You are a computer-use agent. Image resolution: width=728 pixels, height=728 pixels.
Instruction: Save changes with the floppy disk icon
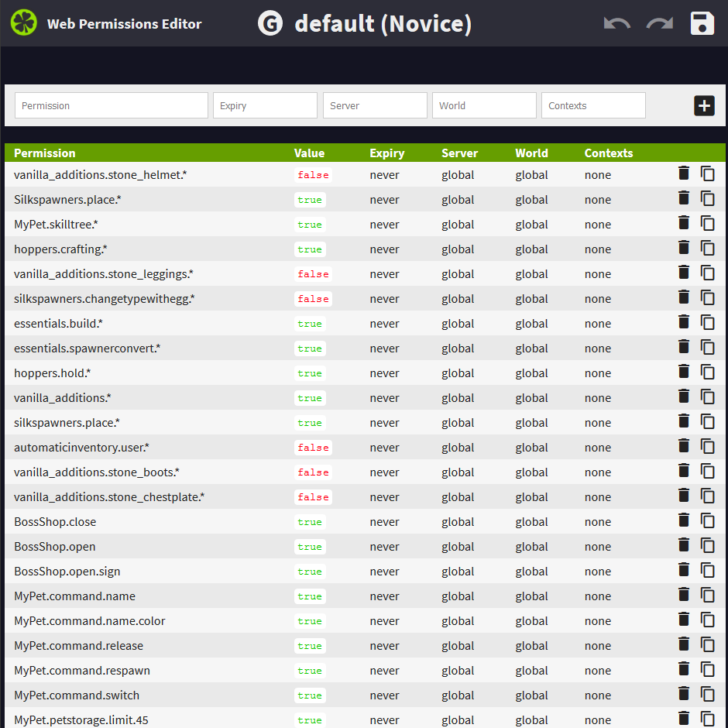pos(702,23)
